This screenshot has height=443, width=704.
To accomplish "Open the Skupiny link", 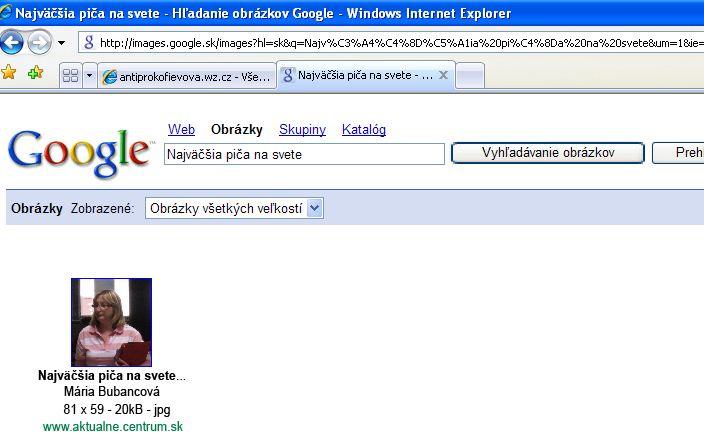I will tap(302, 129).
